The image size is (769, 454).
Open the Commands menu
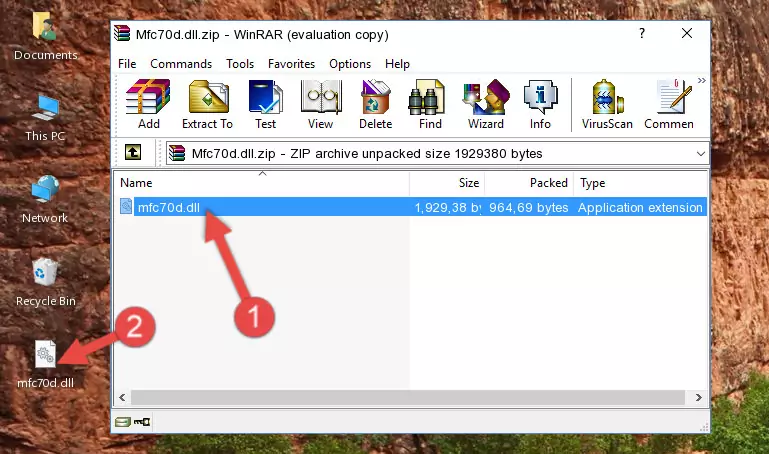(181, 64)
